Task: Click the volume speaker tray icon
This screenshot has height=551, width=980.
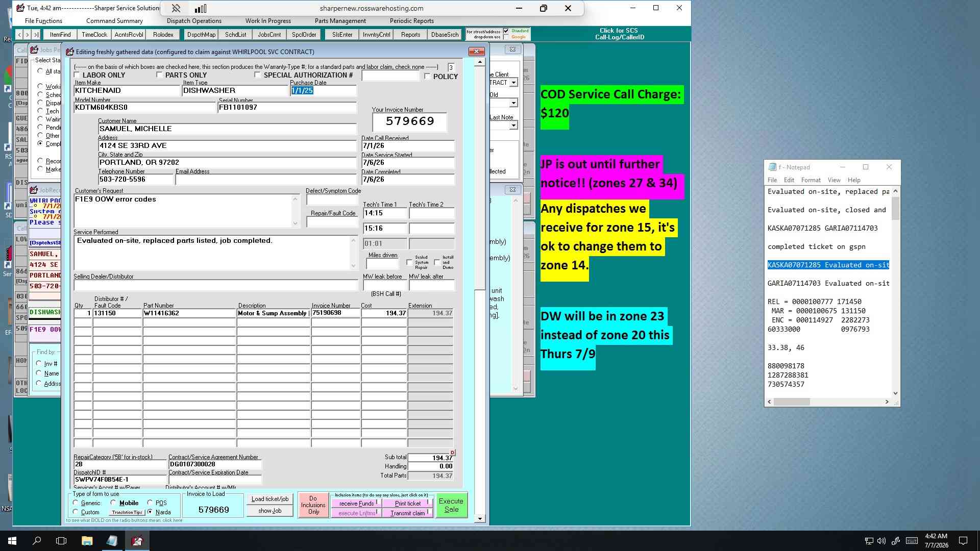Action: pos(881,541)
